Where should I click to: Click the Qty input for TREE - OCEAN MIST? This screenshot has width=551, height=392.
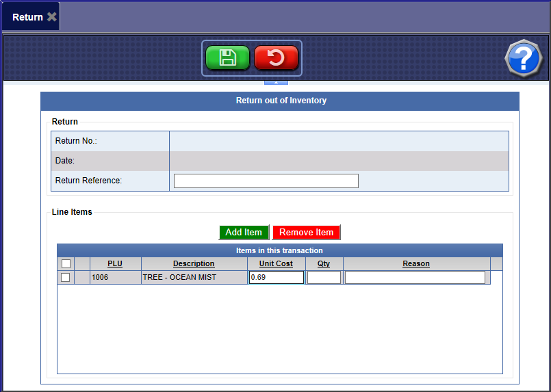[x=324, y=278]
